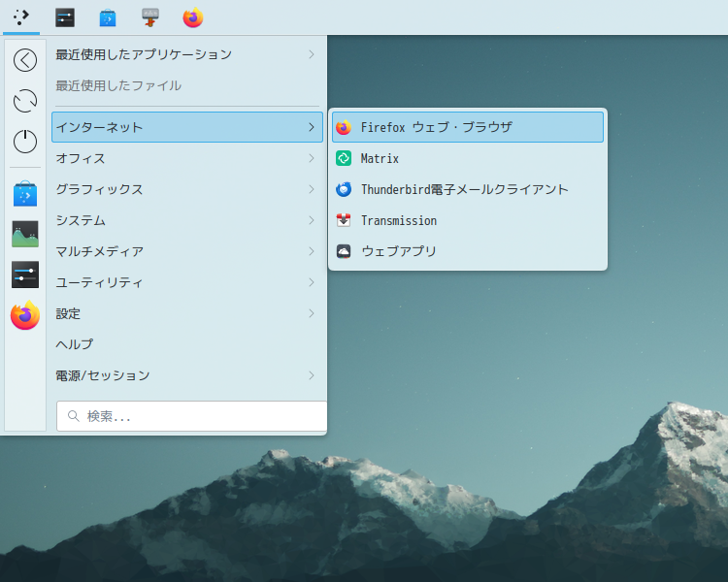Click the ウェブアプリ cloud icon
728x582 pixels.
pyautogui.click(x=344, y=251)
